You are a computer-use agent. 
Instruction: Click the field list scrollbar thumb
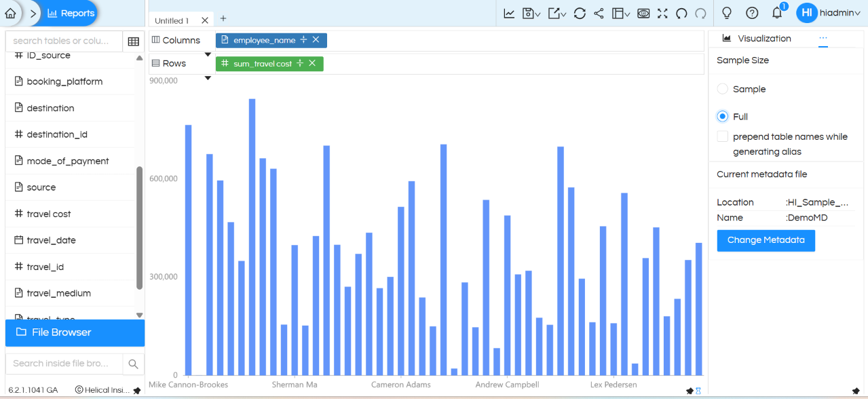pyautogui.click(x=140, y=227)
